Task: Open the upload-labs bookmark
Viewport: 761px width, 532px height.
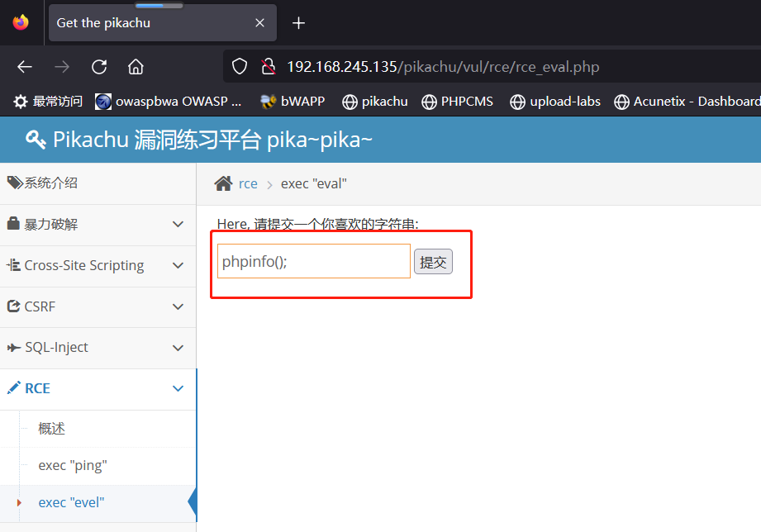Action: (555, 102)
